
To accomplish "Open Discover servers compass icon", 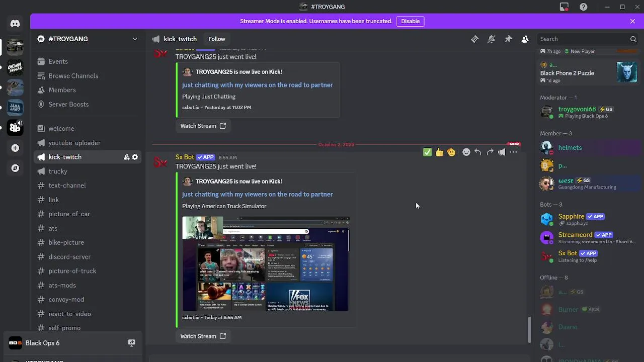I will [15, 168].
